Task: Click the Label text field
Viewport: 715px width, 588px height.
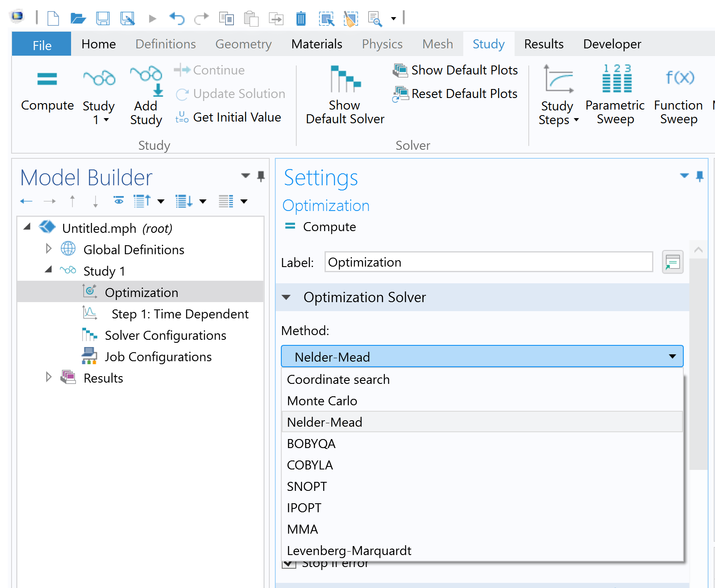Action: pos(488,262)
